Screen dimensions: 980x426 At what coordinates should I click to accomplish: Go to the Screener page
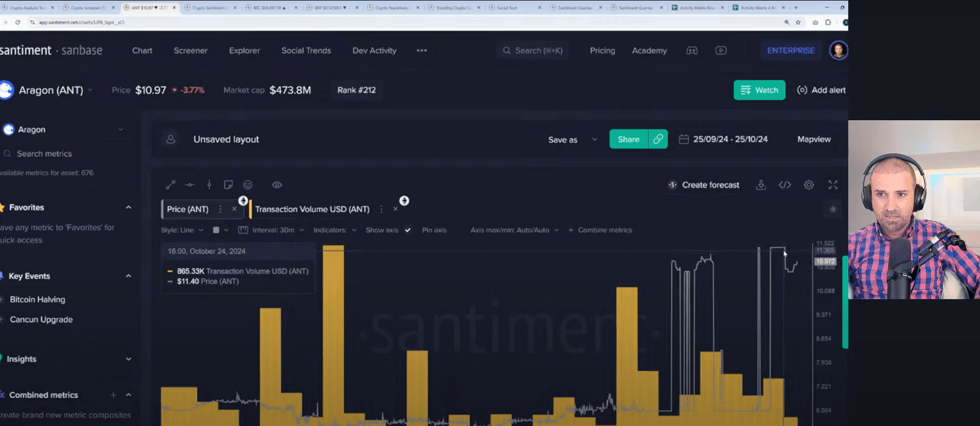tap(191, 50)
